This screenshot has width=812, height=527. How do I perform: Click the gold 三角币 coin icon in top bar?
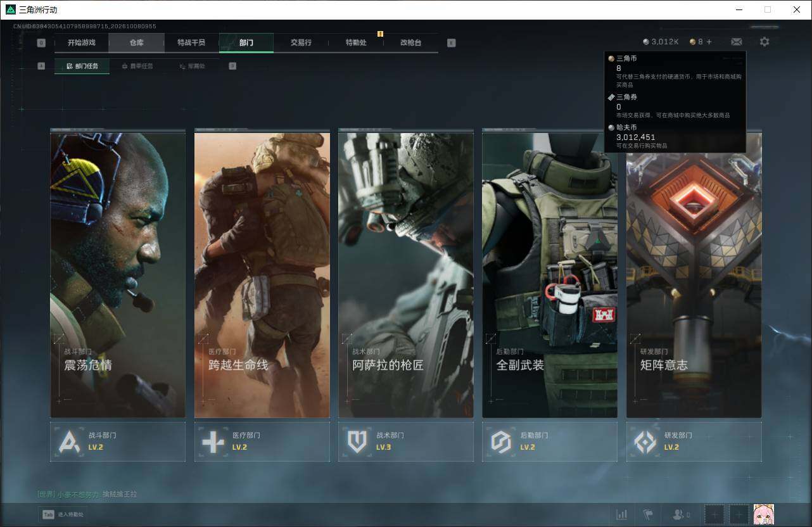[693, 42]
